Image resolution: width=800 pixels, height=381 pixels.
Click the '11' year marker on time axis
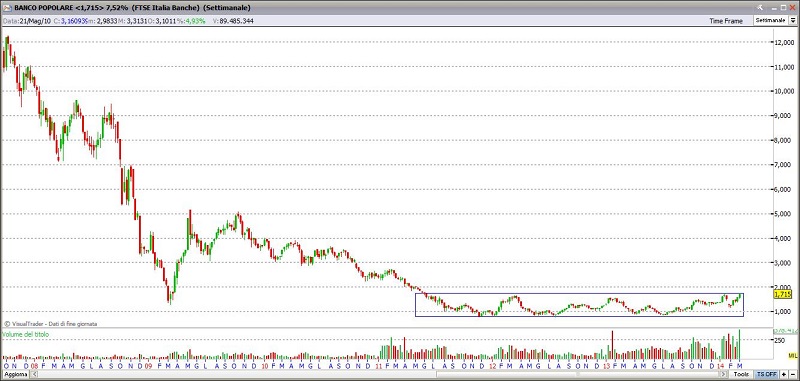379,366
